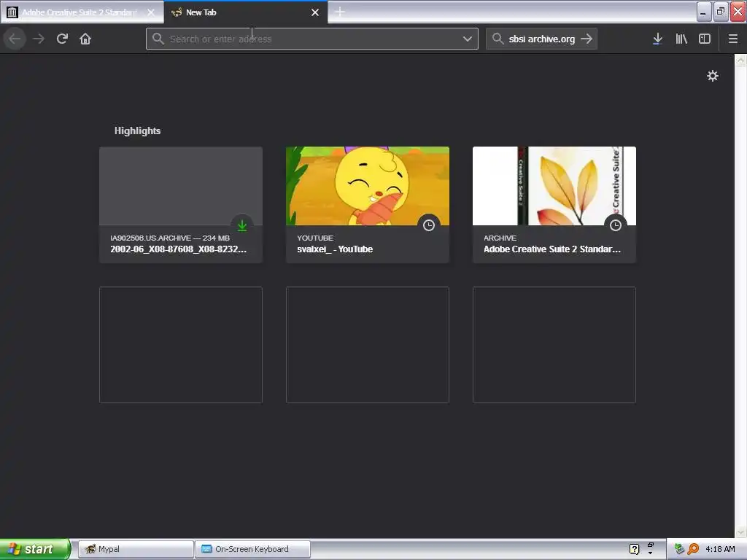Go back with the back arrow button
747x560 pixels.
click(x=15, y=39)
